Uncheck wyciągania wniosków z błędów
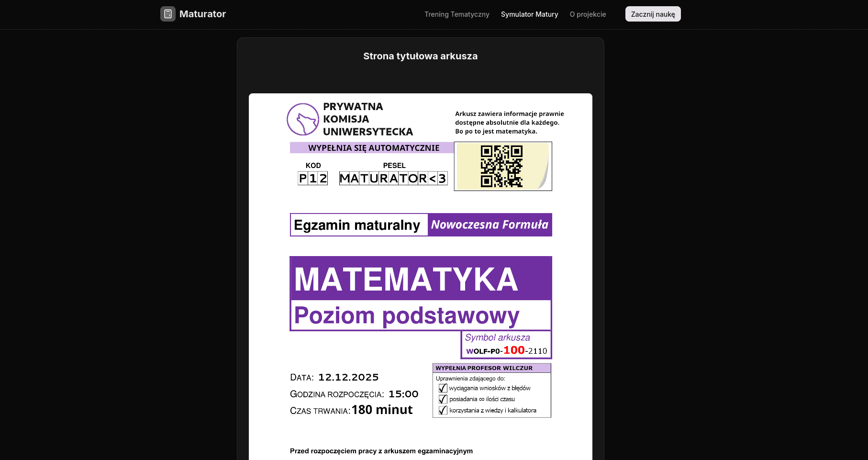868x460 pixels. click(442, 388)
